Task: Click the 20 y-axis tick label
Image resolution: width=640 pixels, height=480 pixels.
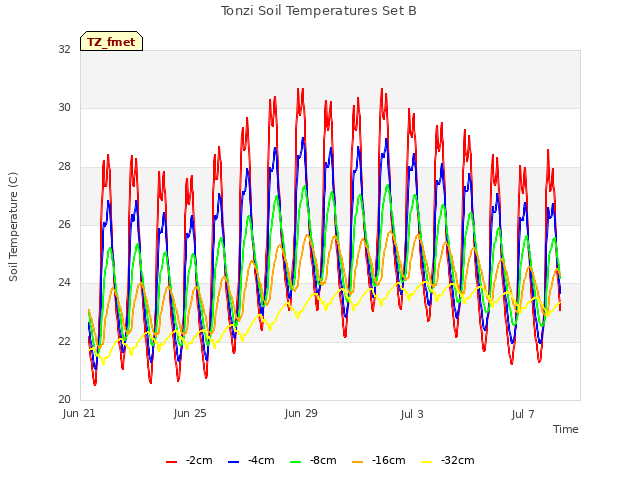Action: tap(64, 399)
